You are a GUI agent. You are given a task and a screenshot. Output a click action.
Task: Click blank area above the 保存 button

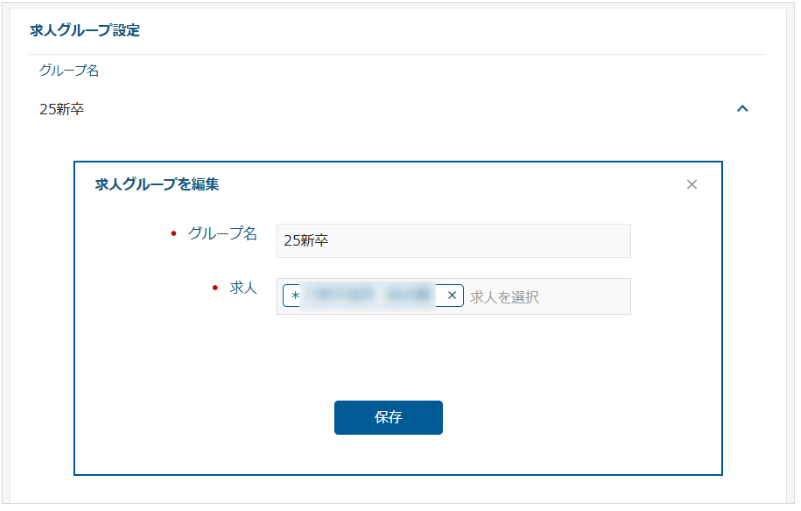pos(388,358)
